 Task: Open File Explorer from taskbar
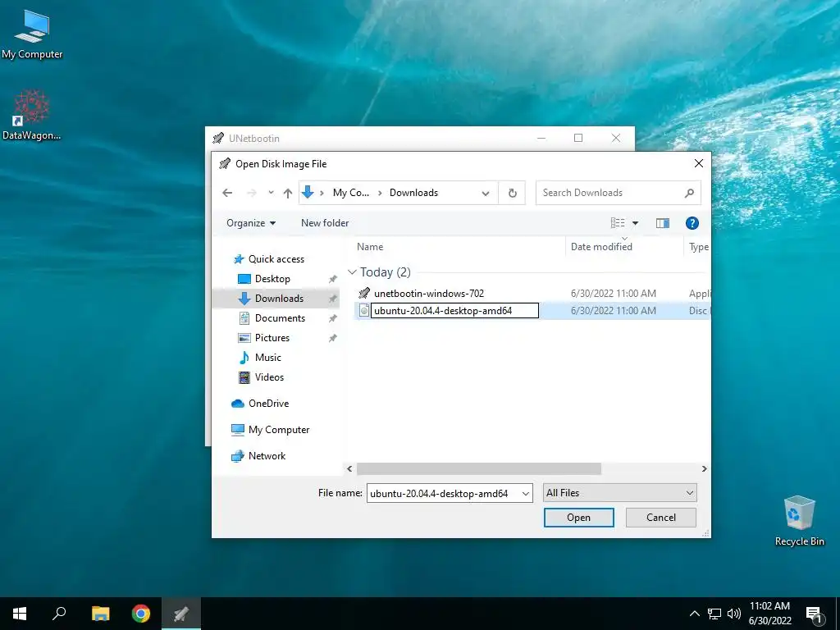coord(100,614)
